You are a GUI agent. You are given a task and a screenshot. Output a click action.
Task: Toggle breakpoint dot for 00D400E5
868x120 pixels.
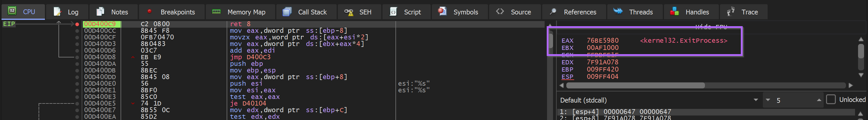(x=77, y=103)
